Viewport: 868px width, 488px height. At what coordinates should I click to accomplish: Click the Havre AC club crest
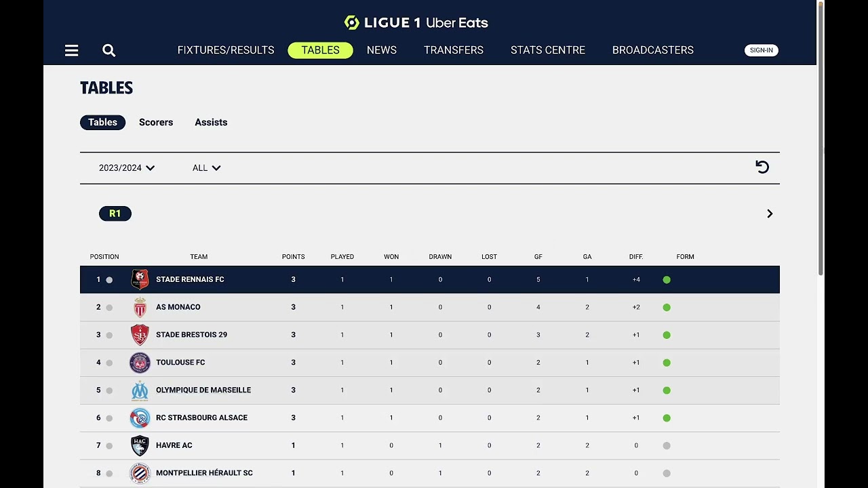point(140,445)
